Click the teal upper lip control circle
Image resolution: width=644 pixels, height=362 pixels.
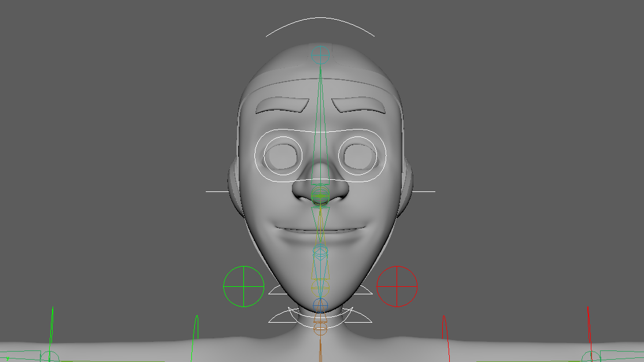320,249
